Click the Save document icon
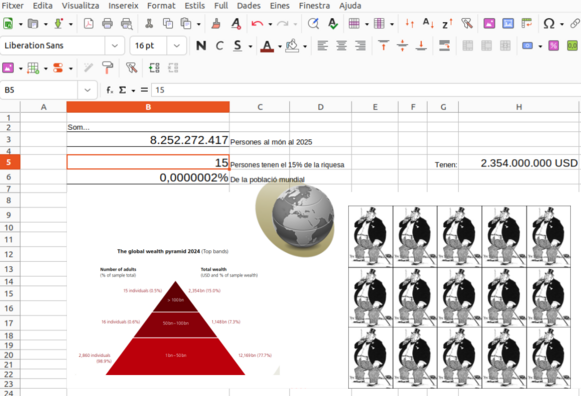Screen dimensions: 581x396 click(58, 24)
